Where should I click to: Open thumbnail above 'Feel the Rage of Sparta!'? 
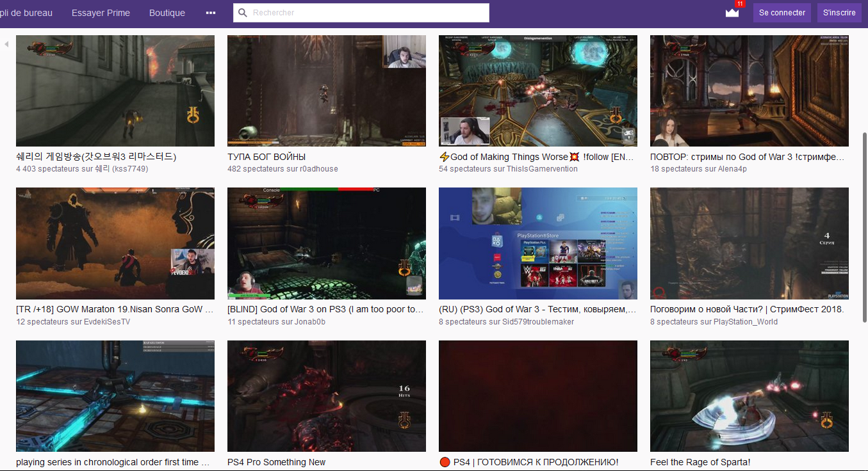pyautogui.click(x=749, y=396)
